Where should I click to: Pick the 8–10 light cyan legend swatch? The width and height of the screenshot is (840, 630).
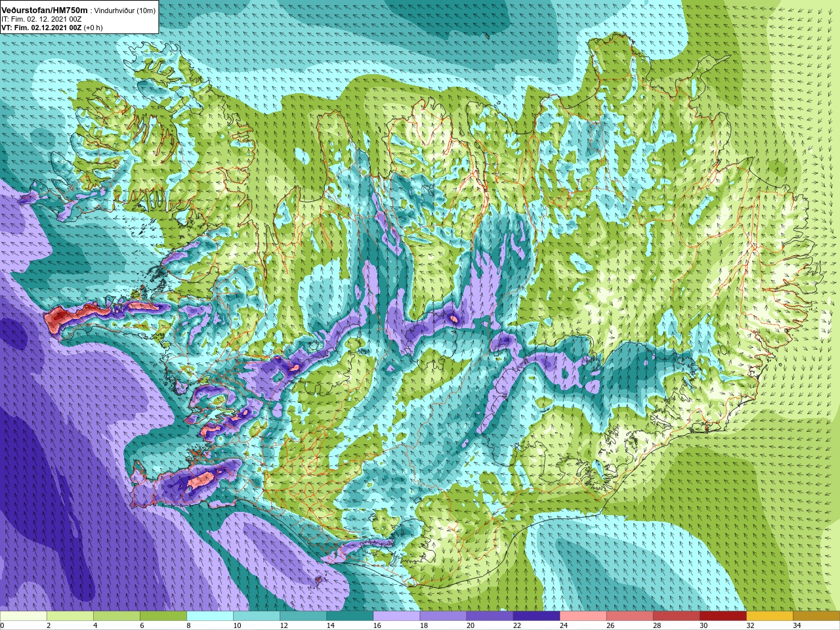coord(210,616)
